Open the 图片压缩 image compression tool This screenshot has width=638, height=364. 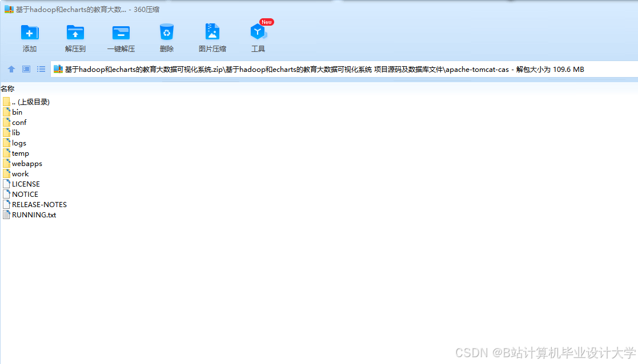click(x=212, y=34)
